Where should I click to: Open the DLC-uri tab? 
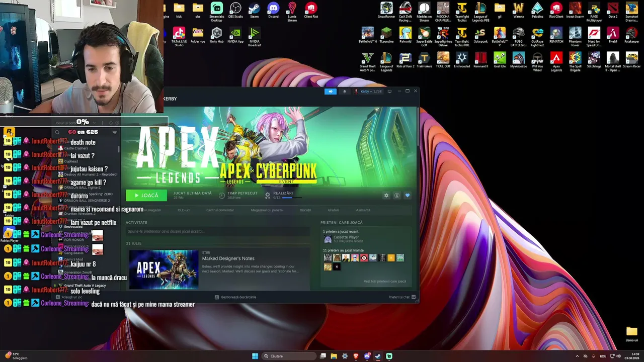click(x=184, y=210)
